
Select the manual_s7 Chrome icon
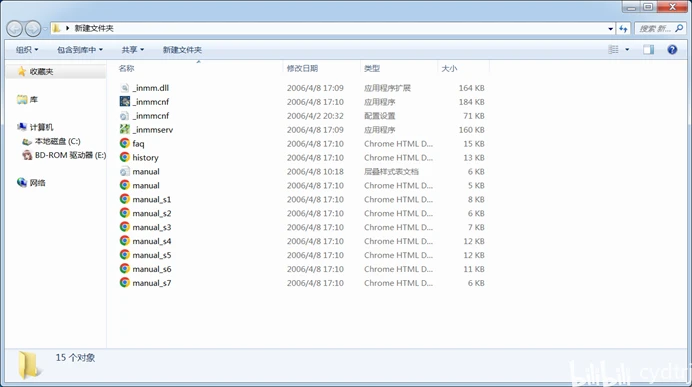click(124, 283)
